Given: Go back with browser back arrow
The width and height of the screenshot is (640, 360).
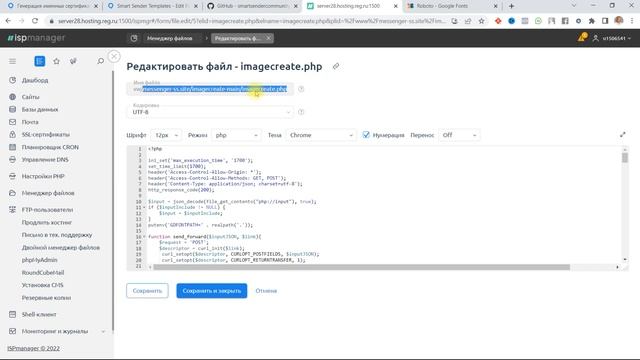Looking at the screenshot, I should tap(8, 21).
